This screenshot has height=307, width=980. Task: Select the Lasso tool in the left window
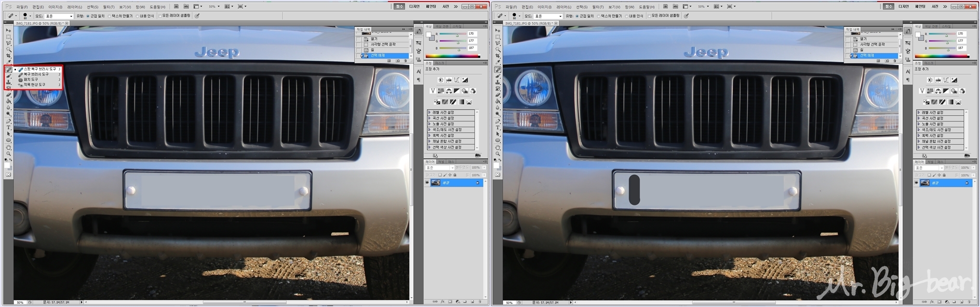click(9, 43)
